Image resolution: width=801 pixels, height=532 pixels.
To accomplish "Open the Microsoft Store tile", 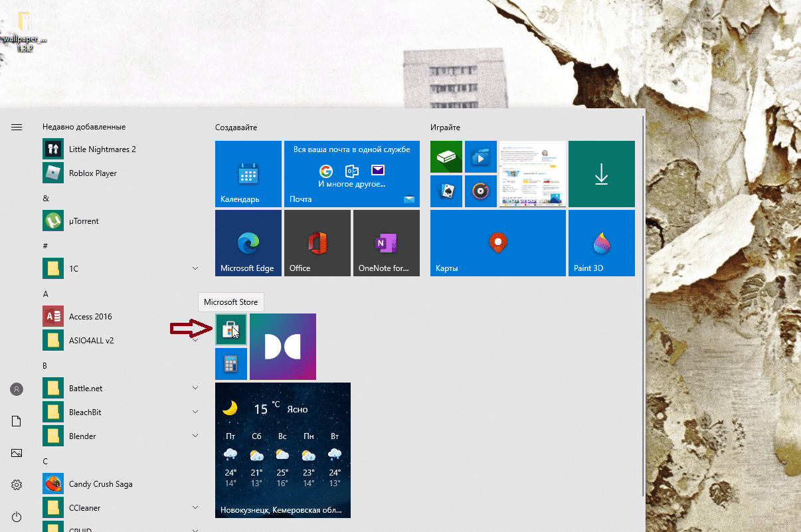I will tap(230, 329).
